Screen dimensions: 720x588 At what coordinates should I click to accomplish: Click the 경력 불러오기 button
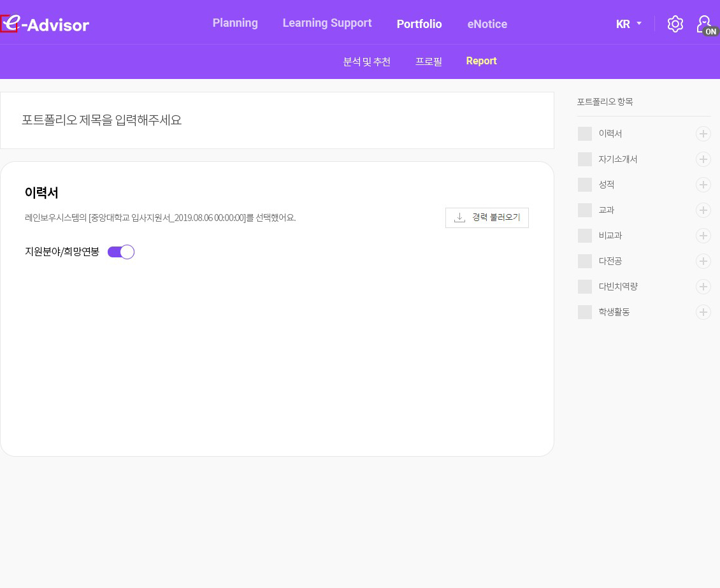(487, 217)
